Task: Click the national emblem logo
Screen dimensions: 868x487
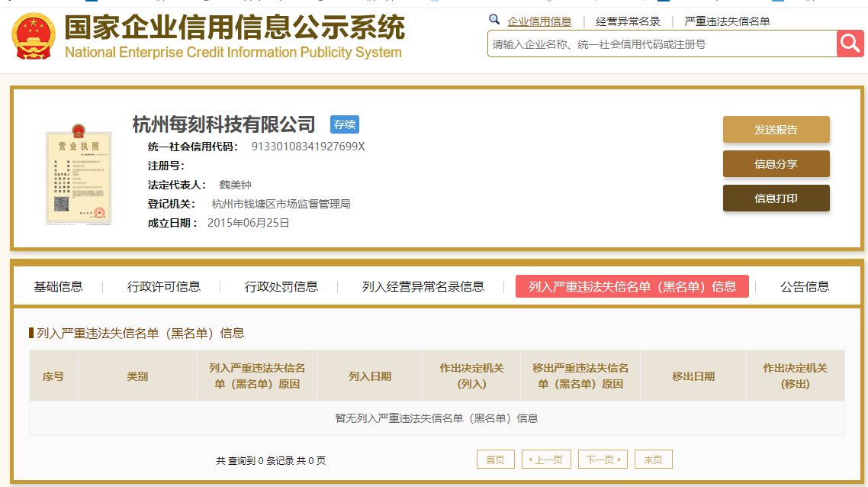Action: click(34, 37)
